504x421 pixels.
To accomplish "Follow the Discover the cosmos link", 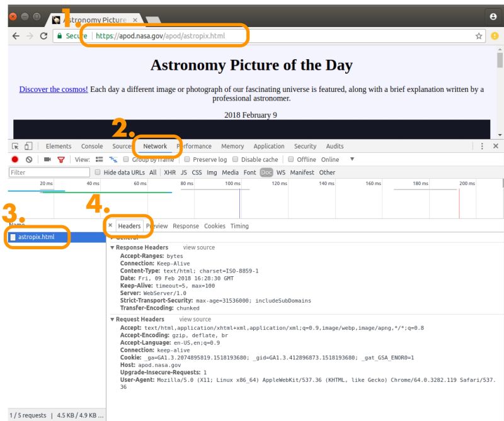I will [53, 89].
